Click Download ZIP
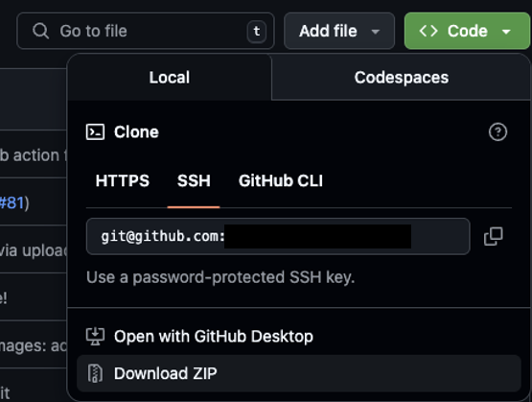The width and height of the screenshot is (532, 402). pos(299,373)
